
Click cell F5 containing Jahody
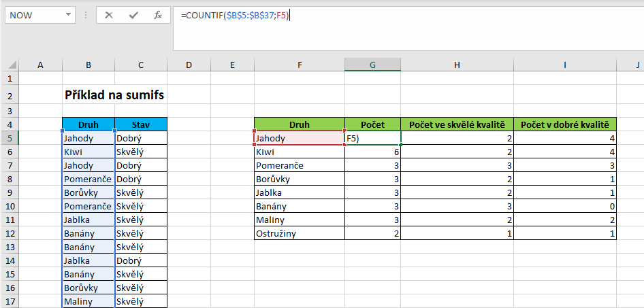(x=300, y=138)
